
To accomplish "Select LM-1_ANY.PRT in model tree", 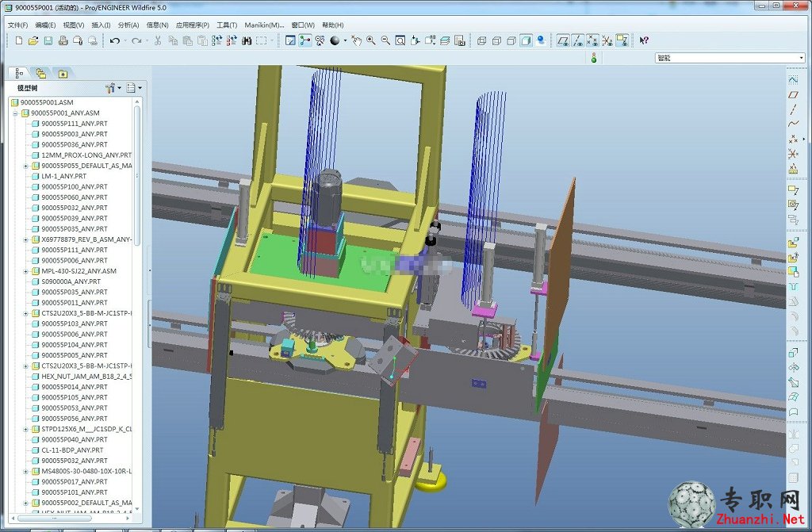I will [x=63, y=176].
